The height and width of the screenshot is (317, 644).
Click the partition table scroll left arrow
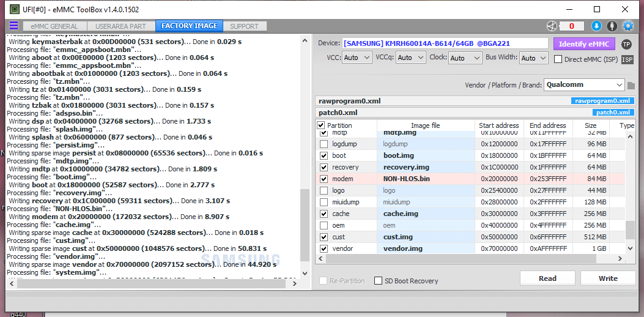pyautogui.click(x=320, y=258)
